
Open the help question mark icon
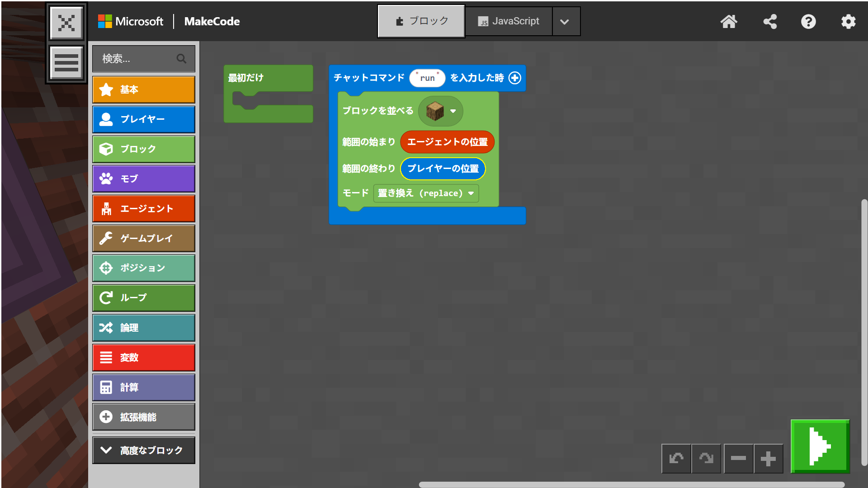pos(808,21)
